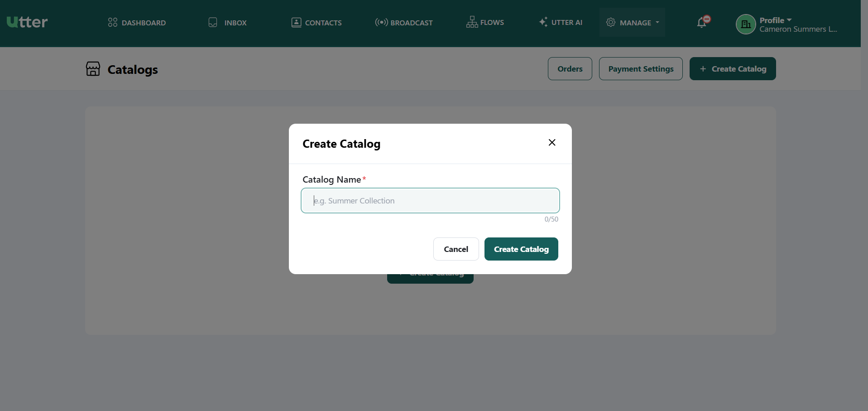The width and height of the screenshot is (868, 411).
Task: Open the Broadcast label
Action: [412, 23]
